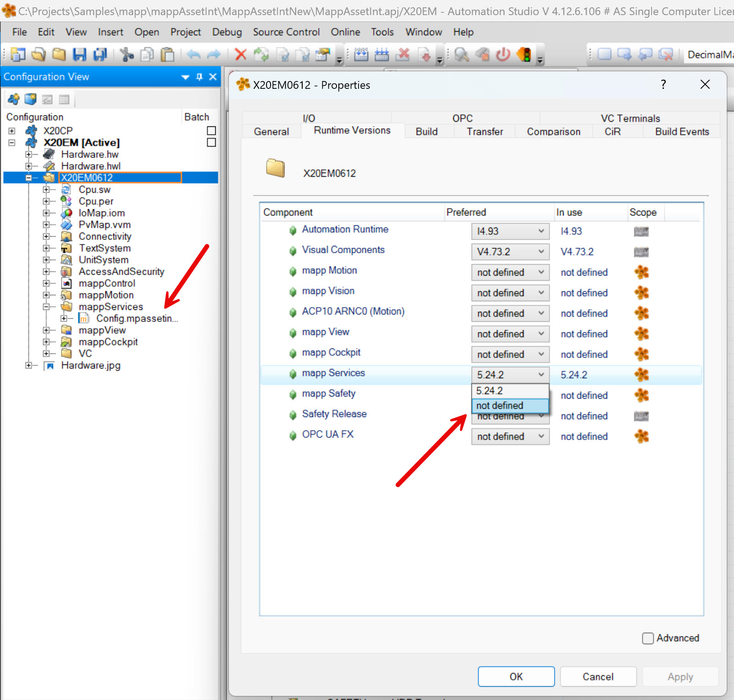Click the red power restart icon
Image resolution: width=734 pixels, height=700 pixels.
(x=503, y=54)
